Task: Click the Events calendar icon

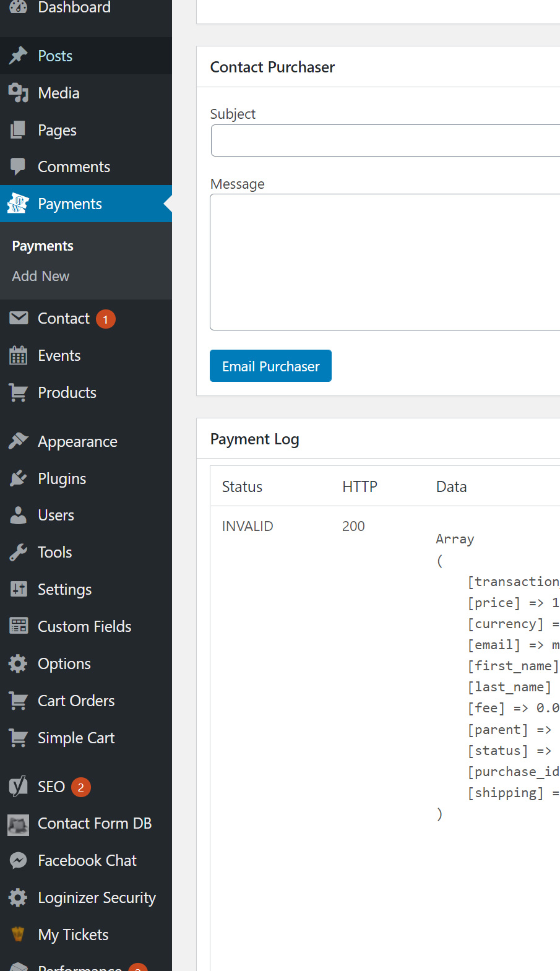Action: pos(18,355)
